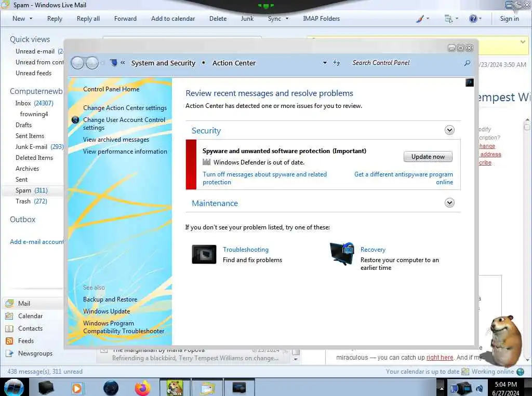This screenshot has width=532, height=396.
Task: Open the Troubleshooting monitor icon
Action: [x=204, y=254]
